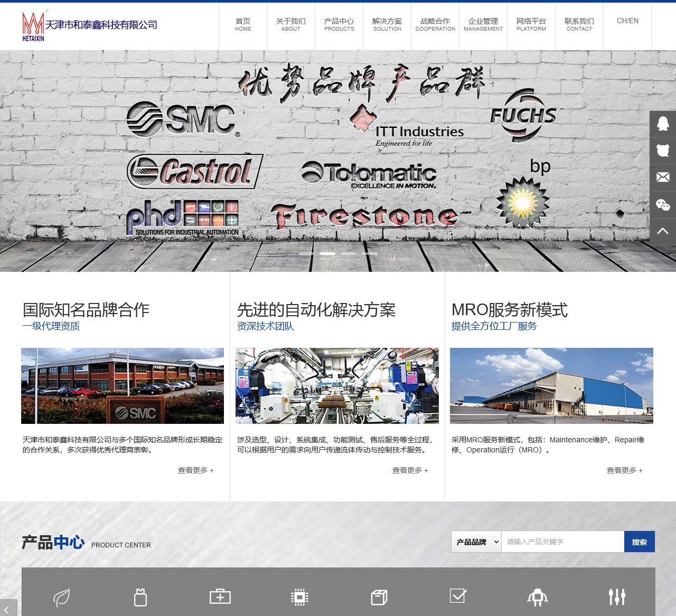This screenshot has height=616, width=676.
Task: Open the email envelope icon in the side widget
Action: tap(663, 178)
